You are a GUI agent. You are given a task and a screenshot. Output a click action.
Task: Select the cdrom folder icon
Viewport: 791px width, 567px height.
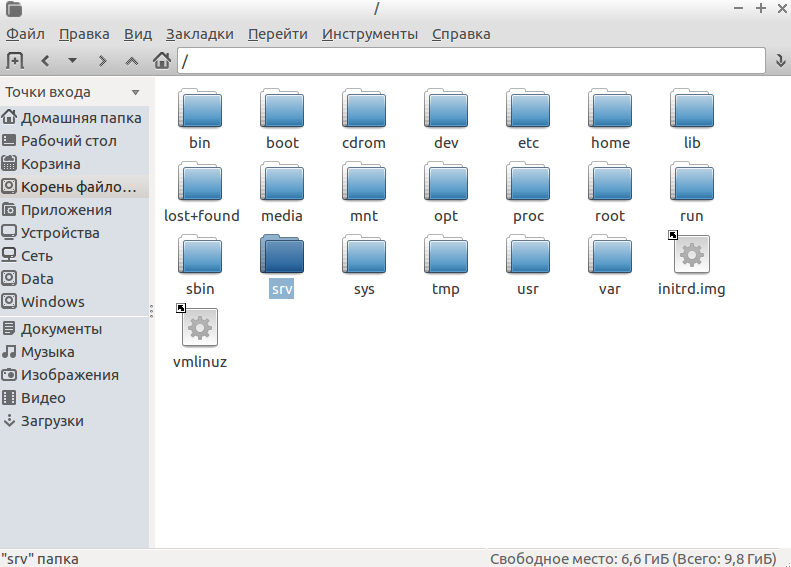pyautogui.click(x=364, y=108)
